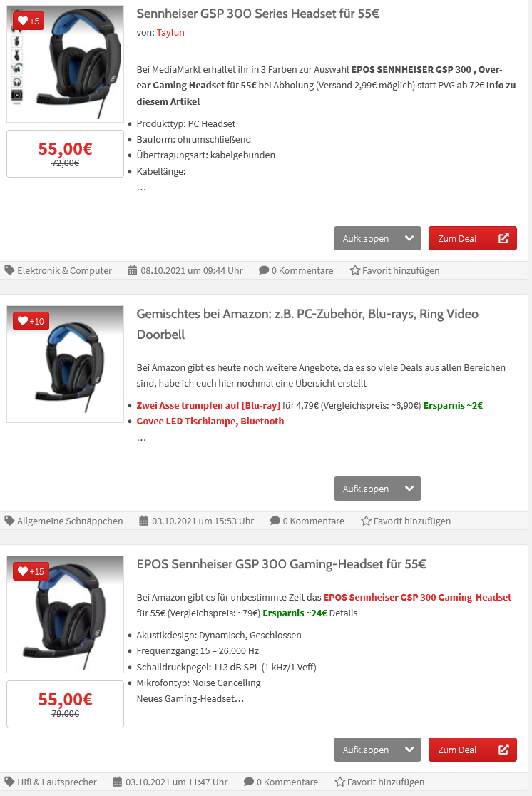Viewport: 532px width, 796px height.
Task: Expand first deal with Aufklappen
Action: click(x=377, y=238)
